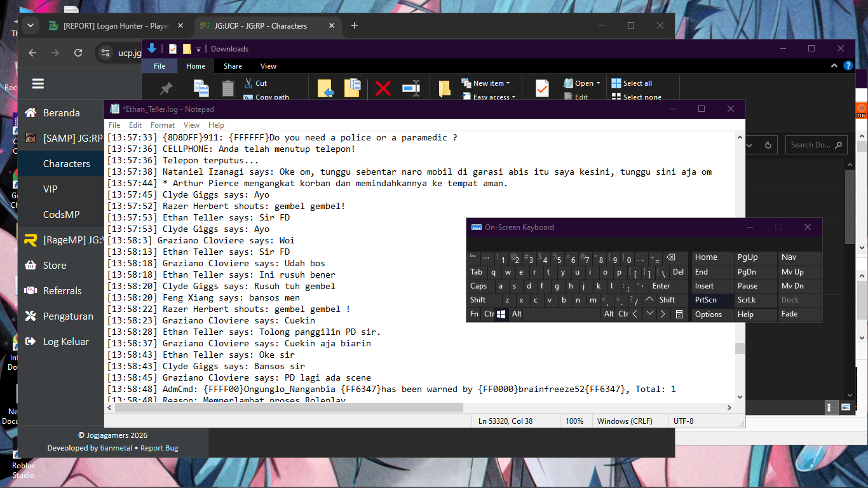The height and width of the screenshot is (488, 868).
Task: Open the Customize Quick Access Toolbar arrow
Action: click(198, 49)
